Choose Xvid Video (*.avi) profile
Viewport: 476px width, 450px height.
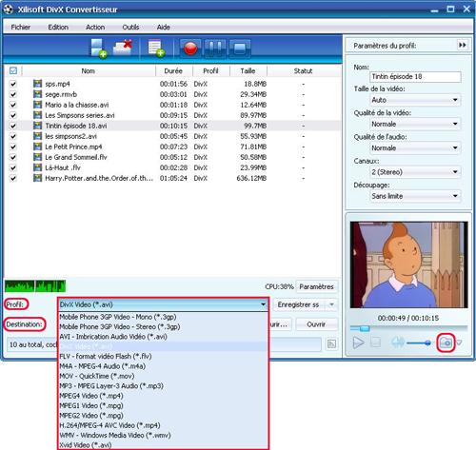(x=163, y=445)
